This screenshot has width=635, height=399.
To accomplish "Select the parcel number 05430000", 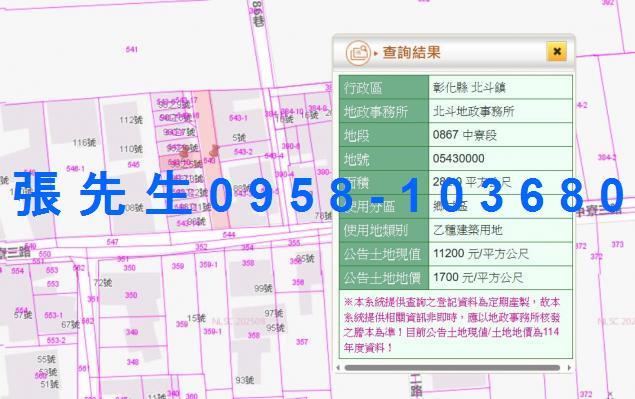I will (458, 158).
